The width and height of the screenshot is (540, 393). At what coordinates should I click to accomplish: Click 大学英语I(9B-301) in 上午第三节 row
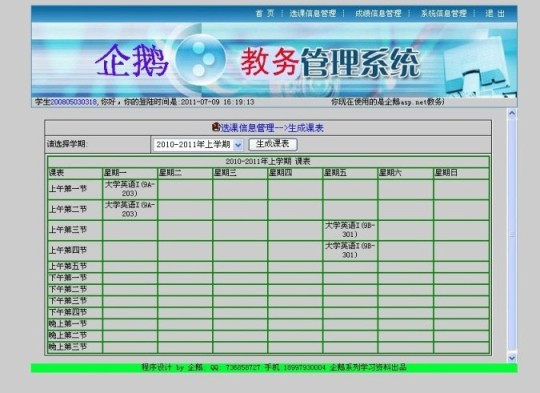(350, 230)
